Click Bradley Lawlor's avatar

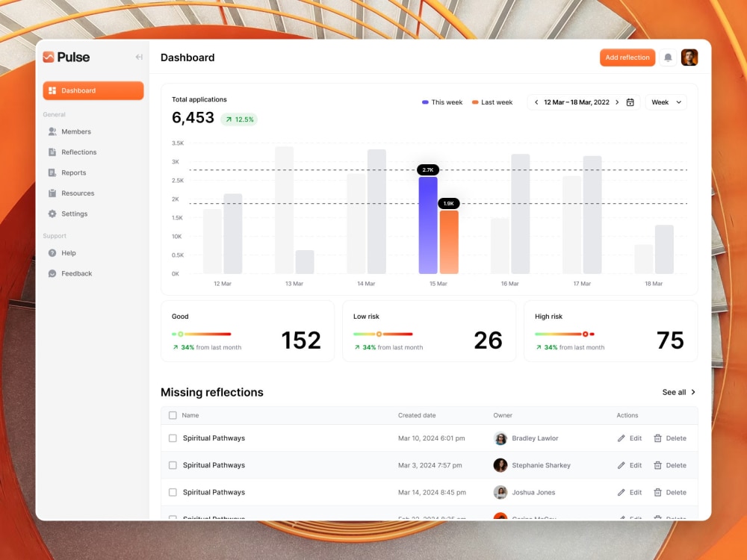click(x=500, y=438)
